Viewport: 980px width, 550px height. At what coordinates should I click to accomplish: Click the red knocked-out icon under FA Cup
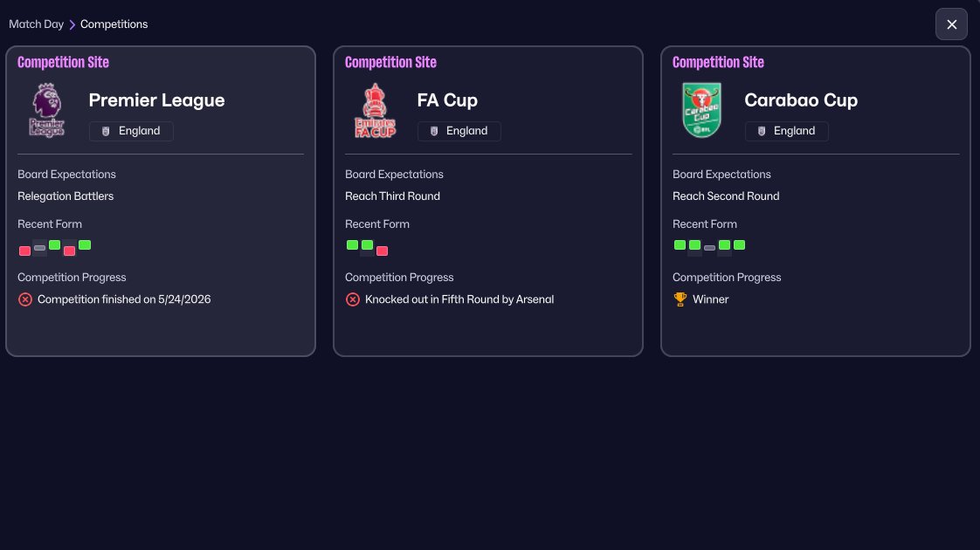pyautogui.click(x=353, y=299)
